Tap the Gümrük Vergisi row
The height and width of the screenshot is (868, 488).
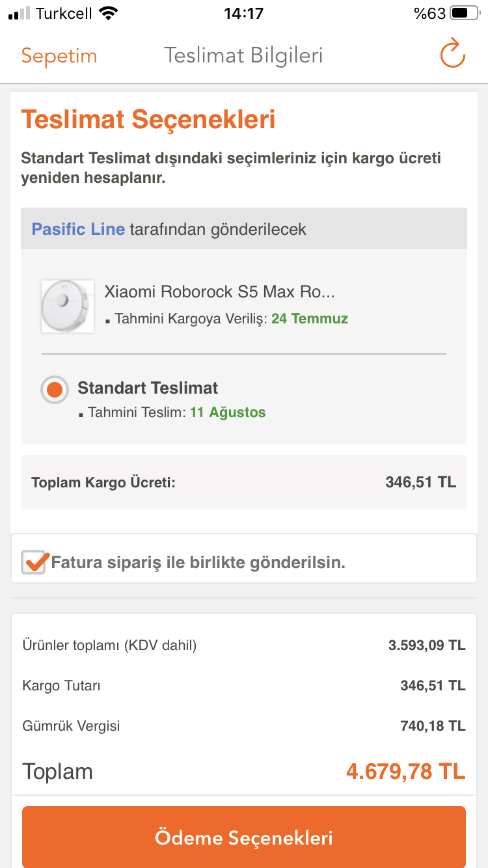[x=244, y=726]
